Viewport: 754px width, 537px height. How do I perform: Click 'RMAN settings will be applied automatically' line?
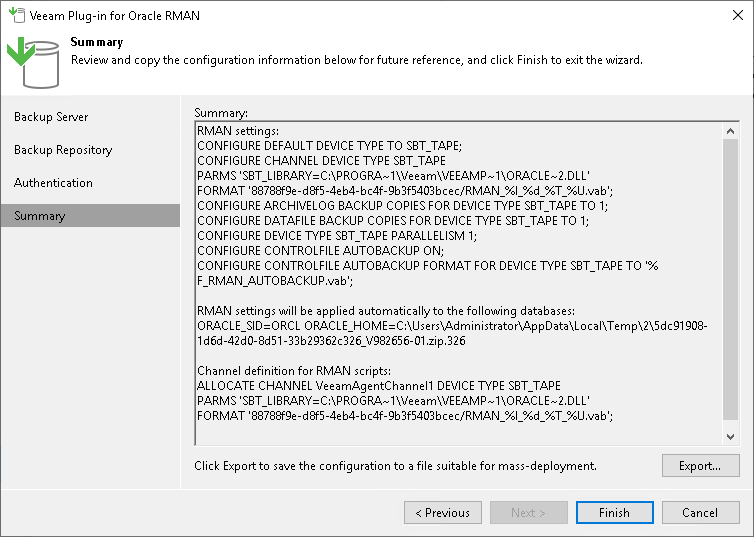pyautogui.click(x=386, y=311)
